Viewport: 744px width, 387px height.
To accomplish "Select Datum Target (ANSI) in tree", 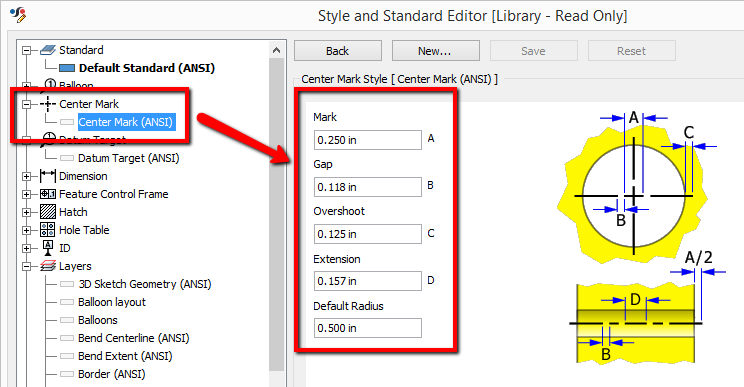I will pyautogui.click(x=129, y=158).
